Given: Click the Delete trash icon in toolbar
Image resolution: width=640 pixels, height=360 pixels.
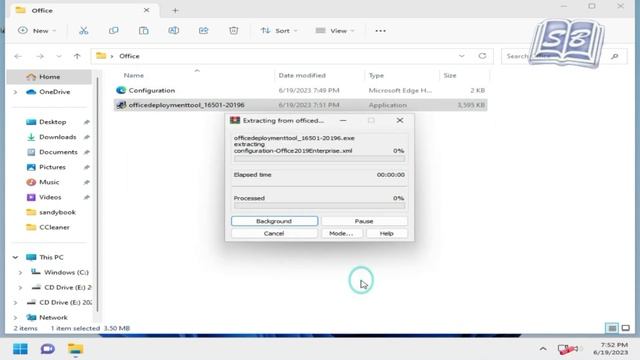Looking at the screenshot, I should (233, 31).
